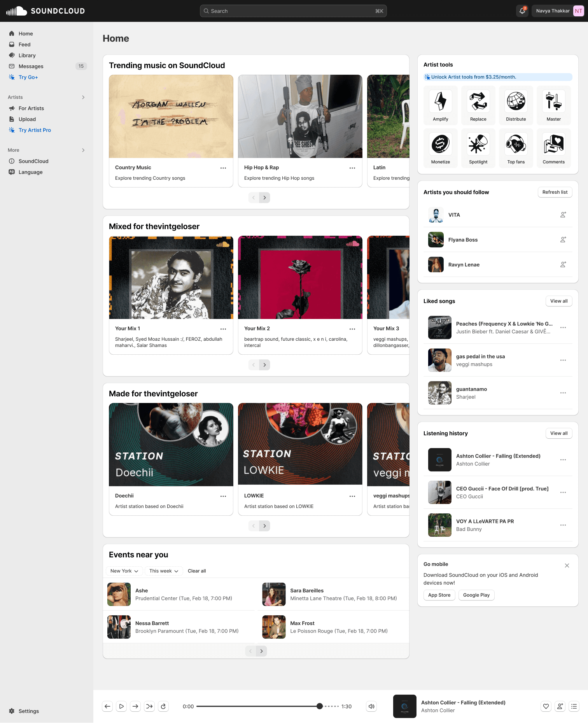Screen dimensions: 588x723
Task: Follow Ashton Collier from the player bar
Action: pyautogui.click(x=560, y=706)
